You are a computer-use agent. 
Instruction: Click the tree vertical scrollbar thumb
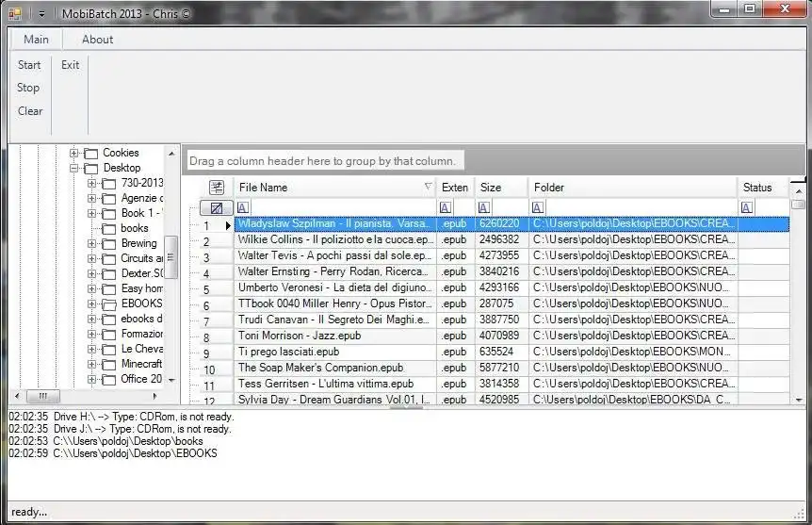point(171,257)
